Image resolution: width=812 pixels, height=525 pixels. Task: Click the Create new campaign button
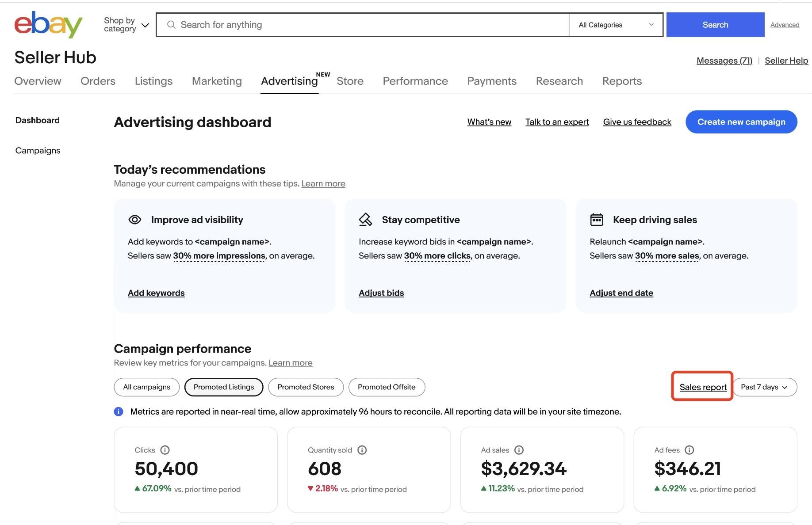pos(741,122)
